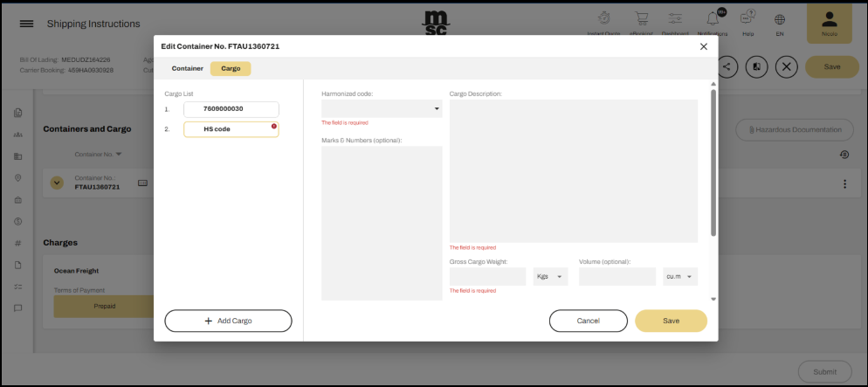868x387 pixels.
Task: Click the reset history icon near Hazardous Documentation
Action: [x=844, y=155]
